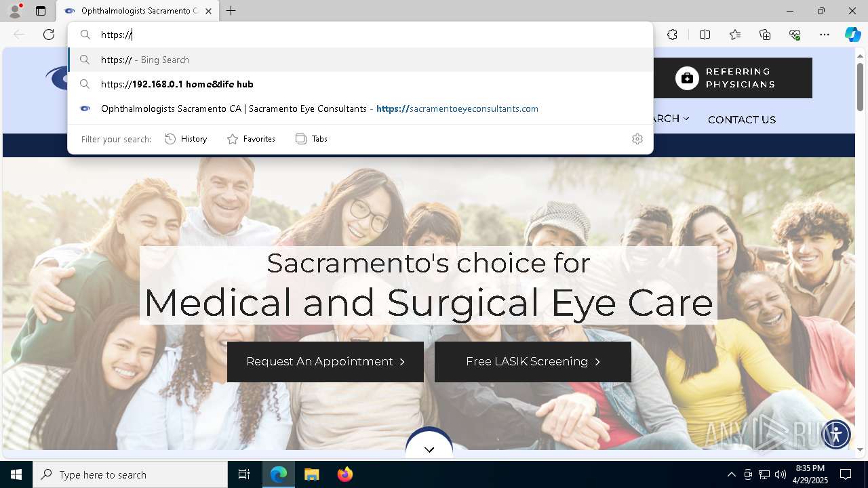Expand the Research dropdown chevron
The image size is (868, 488).
(686, 119)
